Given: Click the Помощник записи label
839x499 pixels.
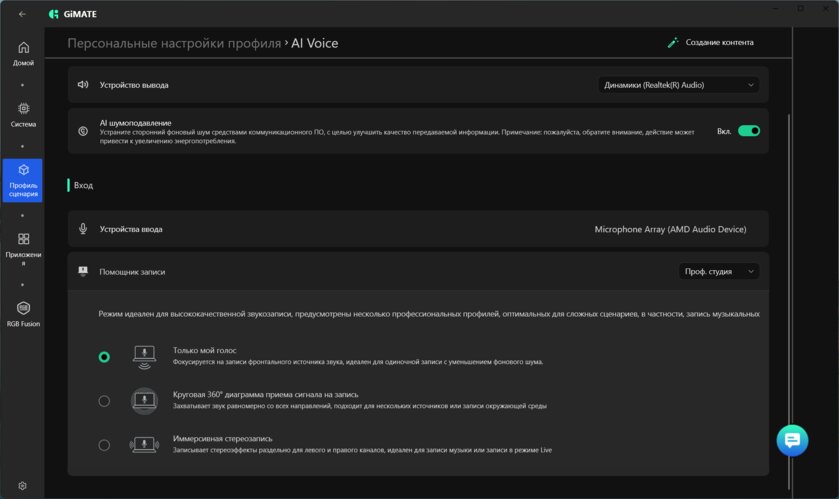Looking at the screenshot, I should click(132, 272).
